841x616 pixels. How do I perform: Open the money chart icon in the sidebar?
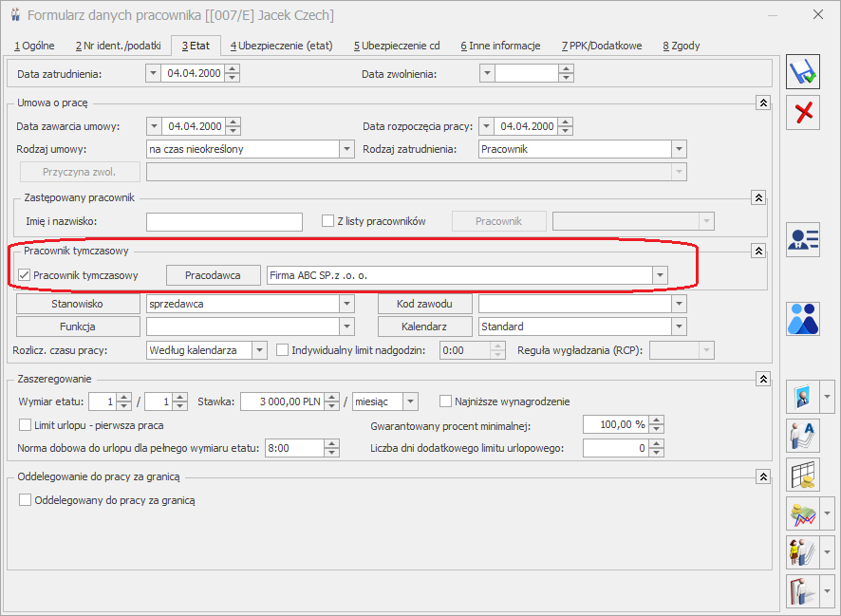(x=803, y=513)
